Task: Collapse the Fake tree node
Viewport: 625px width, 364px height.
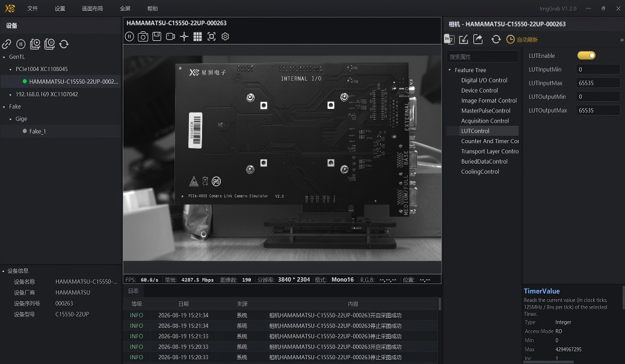Action: click(4, 107)
